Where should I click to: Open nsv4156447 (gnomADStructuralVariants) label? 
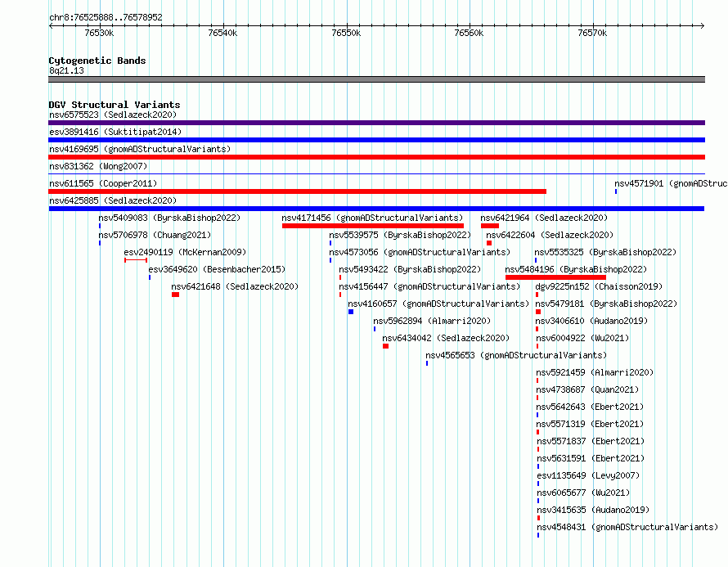(429, 286)
